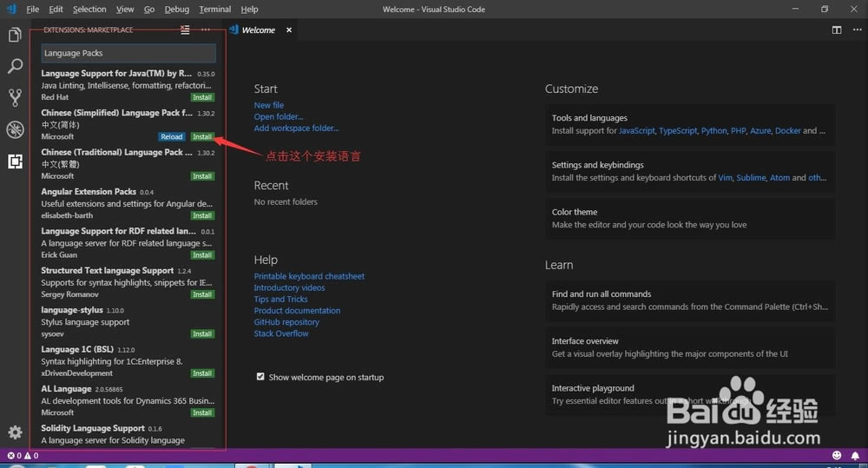Click Docker link under Tools and languages
Screen dimensions: 868x468
(788, 131)
